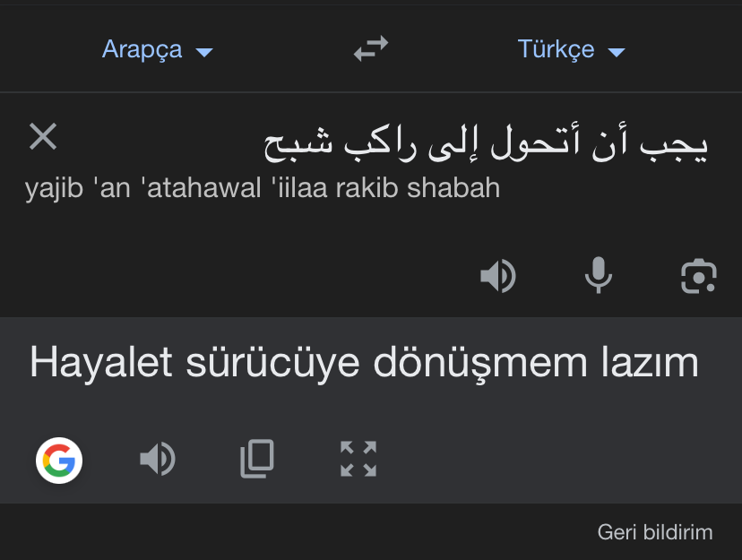
Task: Expand the target language chevron arrow
Action: pos(617,52)
